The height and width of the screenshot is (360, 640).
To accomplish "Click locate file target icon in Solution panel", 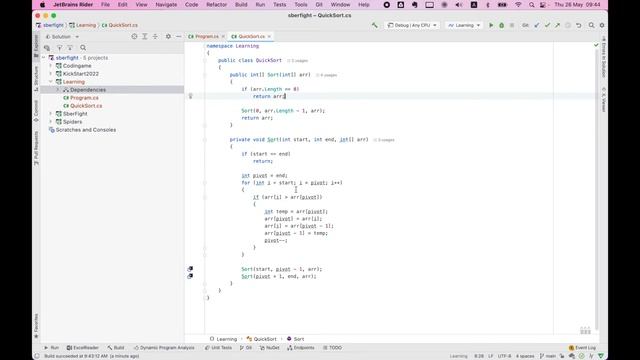I will [x=134, y=36].
